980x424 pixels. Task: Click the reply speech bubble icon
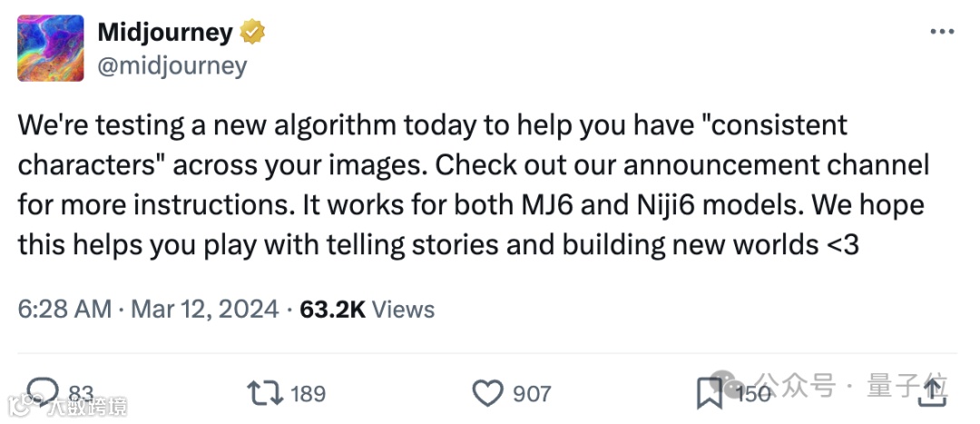pos(42,392)
